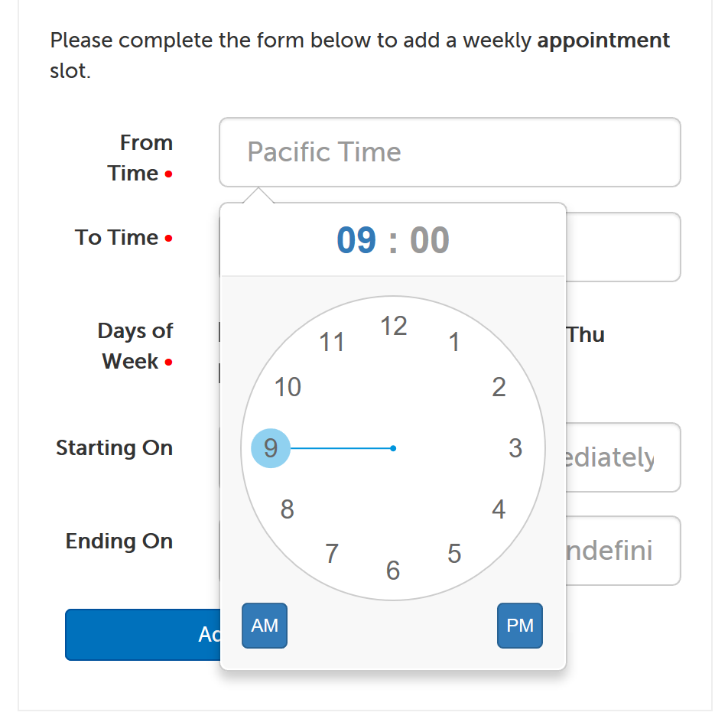
Task: Select PM on the time picker
Action: click(x=519, y=625)
